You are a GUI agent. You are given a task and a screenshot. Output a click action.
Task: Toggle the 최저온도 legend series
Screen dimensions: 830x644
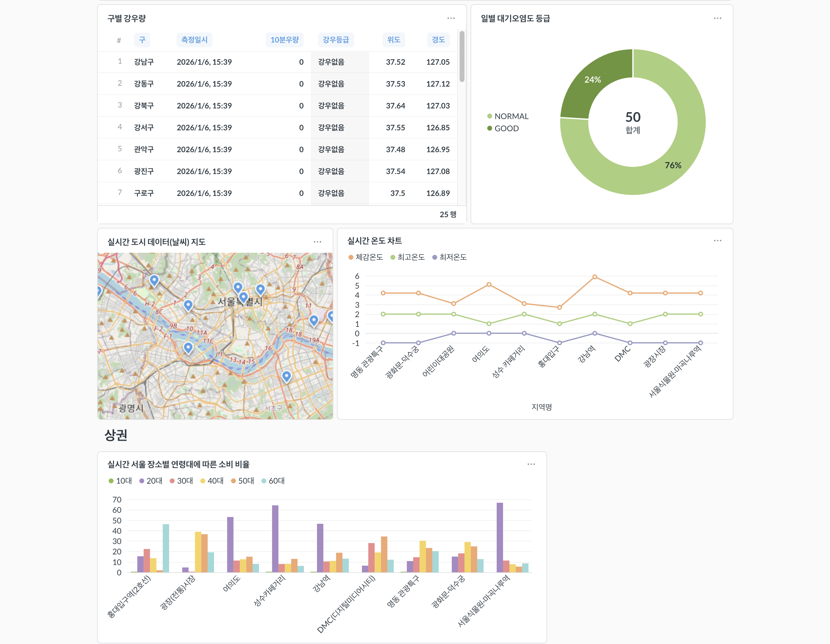[x=449, y=257]
